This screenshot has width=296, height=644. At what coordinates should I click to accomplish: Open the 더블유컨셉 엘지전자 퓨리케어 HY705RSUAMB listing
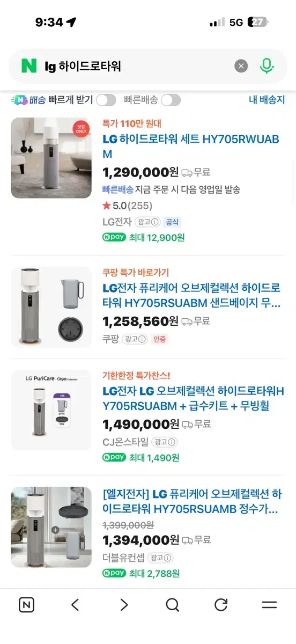point(192,501)
